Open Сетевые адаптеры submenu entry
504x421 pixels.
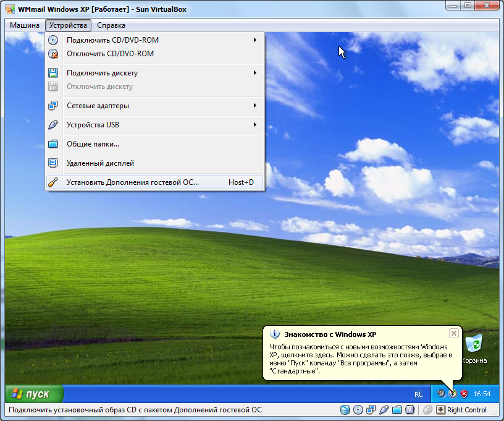(x=154, y=106)
